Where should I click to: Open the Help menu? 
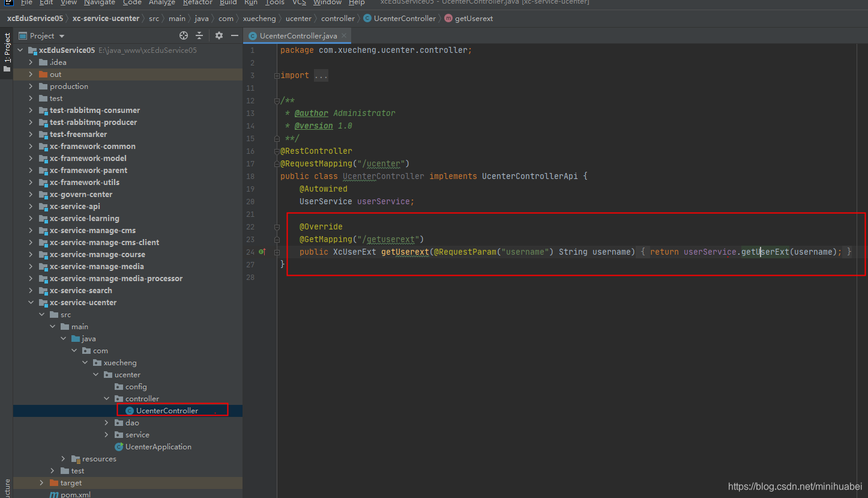pyautogui.click(x=357, y=2)
